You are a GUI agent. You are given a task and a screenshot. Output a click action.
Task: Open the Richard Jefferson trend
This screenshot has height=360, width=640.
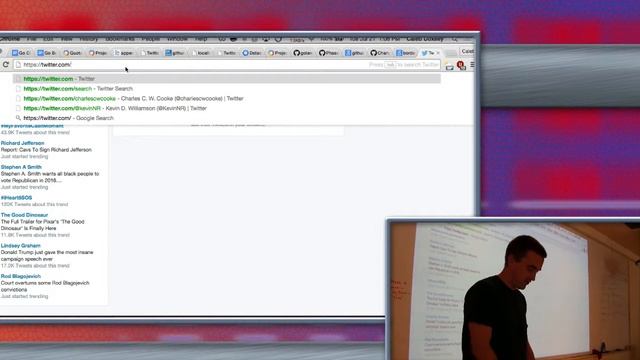22,143
